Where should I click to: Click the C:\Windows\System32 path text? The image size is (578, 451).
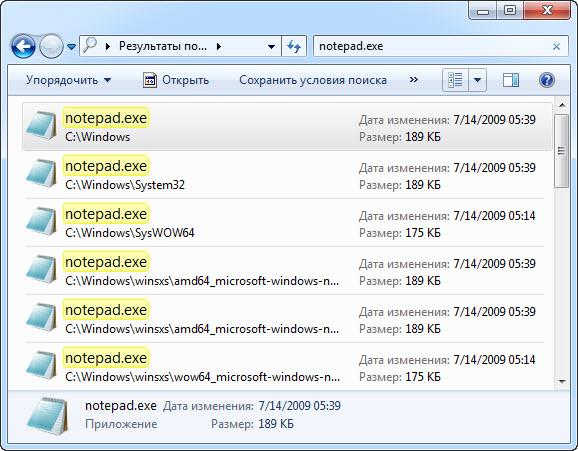tap(125, 185)
